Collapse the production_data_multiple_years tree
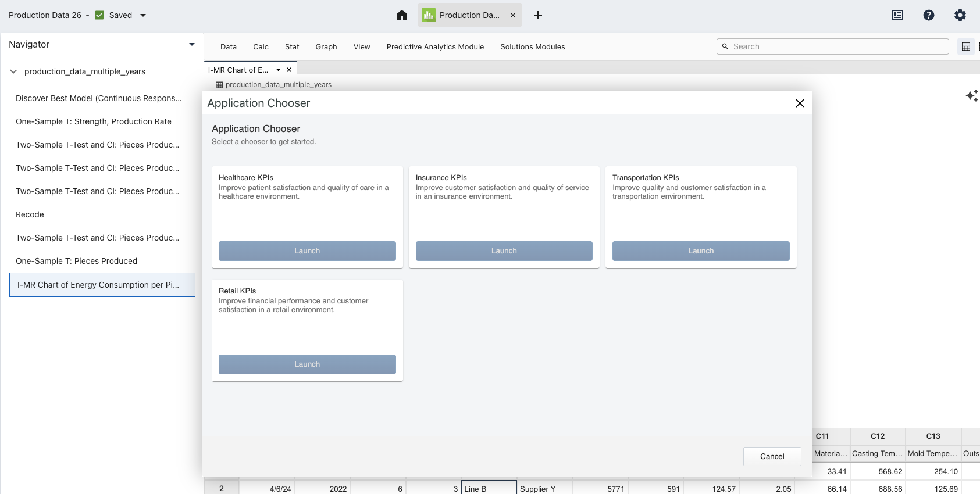The width and height of the screenshot is (980, 494). (x=13, y=71)
